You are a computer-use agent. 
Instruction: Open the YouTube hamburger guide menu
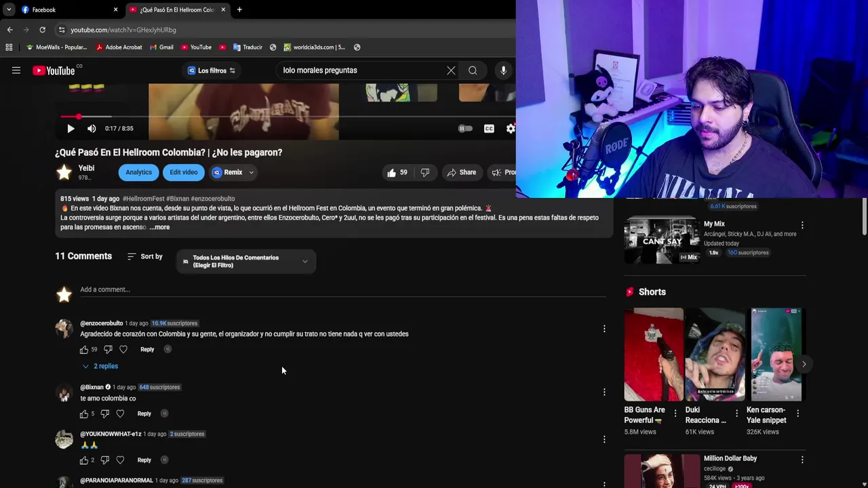pyautogui.click(x=16, y=70)
